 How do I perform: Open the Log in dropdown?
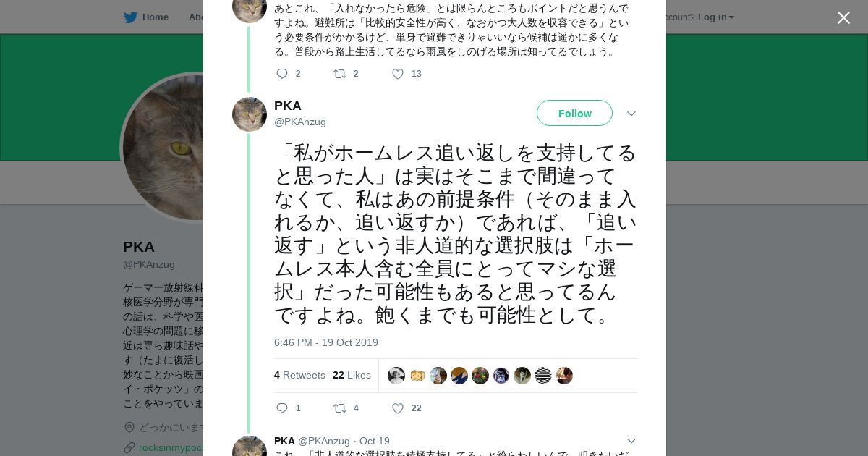click(x=715, y=17)
